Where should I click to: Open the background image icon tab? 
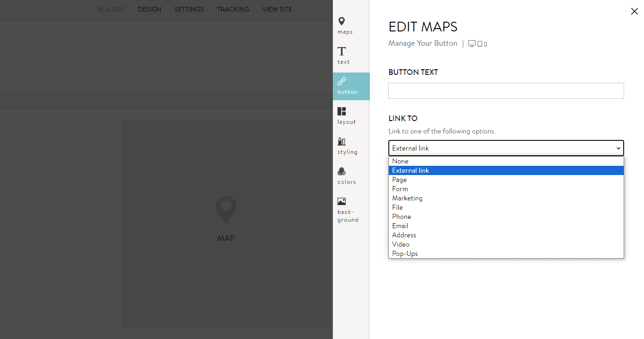(x=342, y=201)
